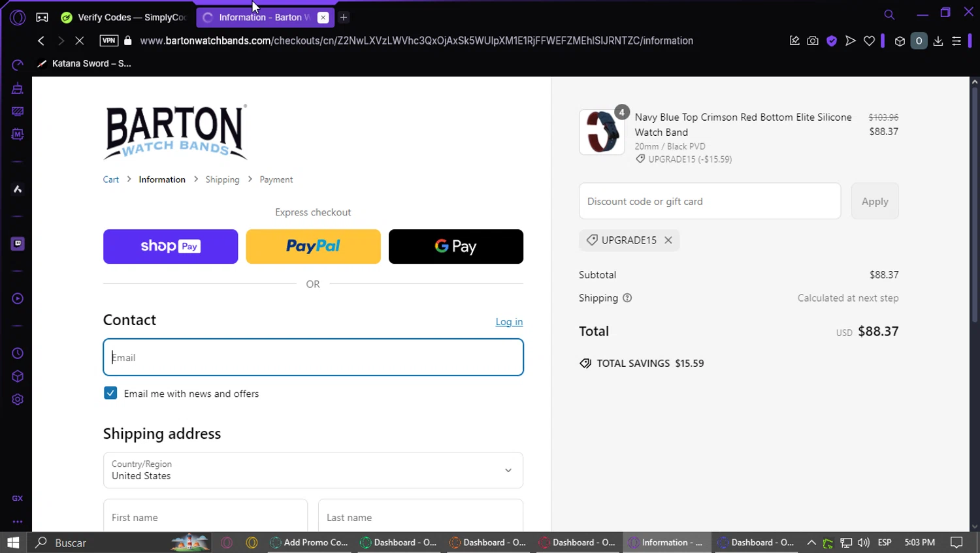This screenshot has width=980, height=553.
Task: Open the browser search magnifier icon
Action: [889, 14]
